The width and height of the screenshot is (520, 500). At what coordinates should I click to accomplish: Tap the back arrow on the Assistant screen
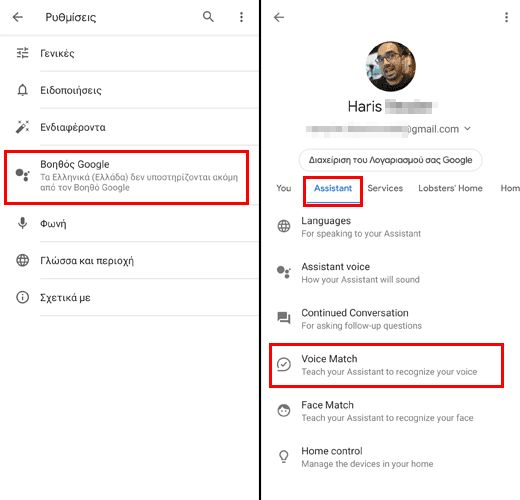(x=279, y=17)
